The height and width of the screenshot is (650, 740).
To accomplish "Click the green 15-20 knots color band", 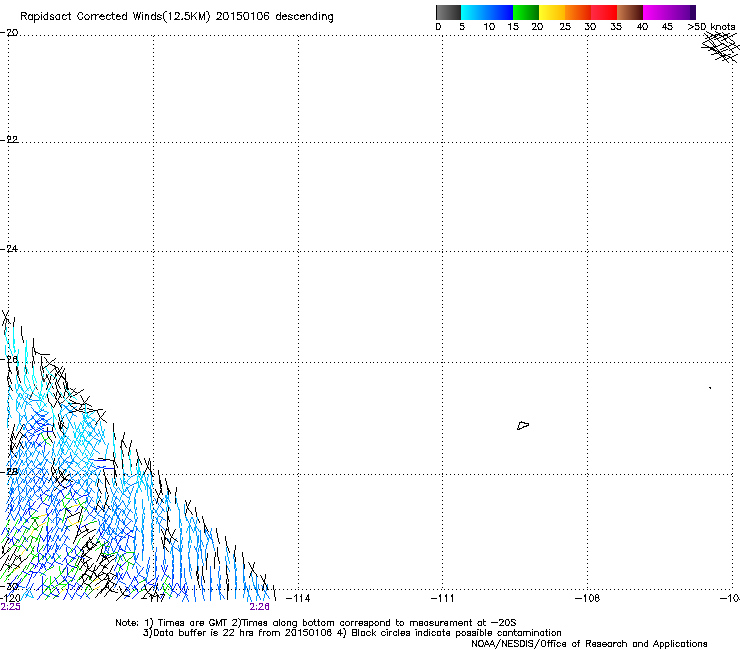I will click(x=526, y=12).
